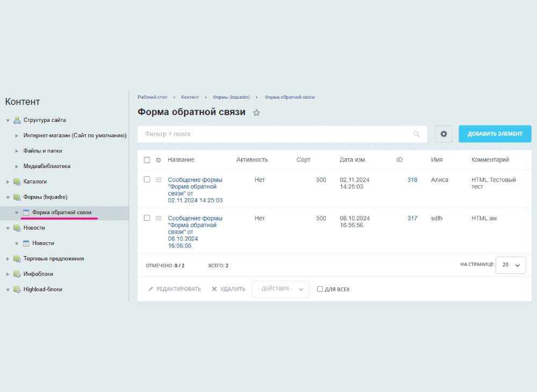The height and width of the screenshot is (392, 537).
Task: Select Форма обратной связи in sidebar tree
Action: [x=62, y=212]
